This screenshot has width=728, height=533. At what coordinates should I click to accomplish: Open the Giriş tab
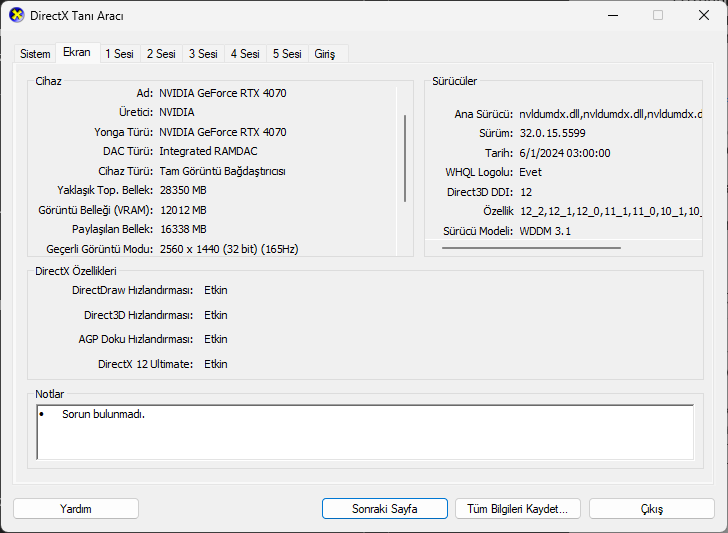325,54
